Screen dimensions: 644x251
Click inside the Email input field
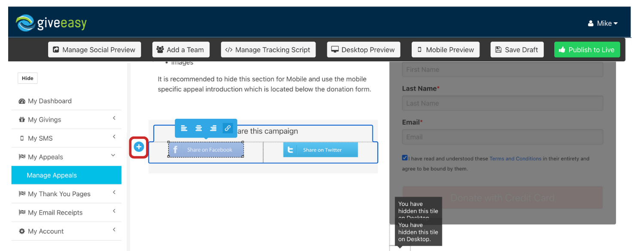coord(502,136)
